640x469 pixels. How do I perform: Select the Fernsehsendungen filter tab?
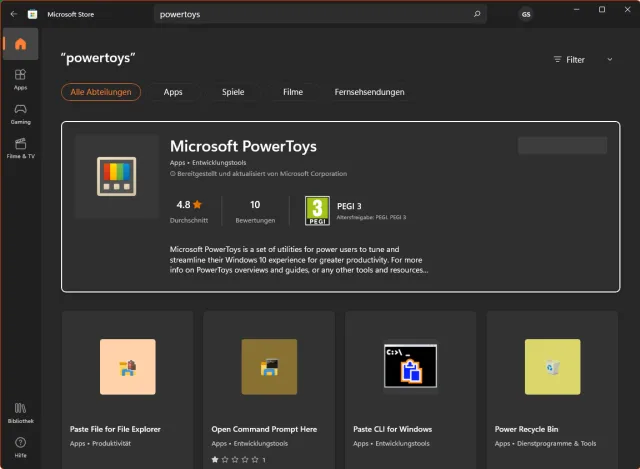(x=369, y=92)
